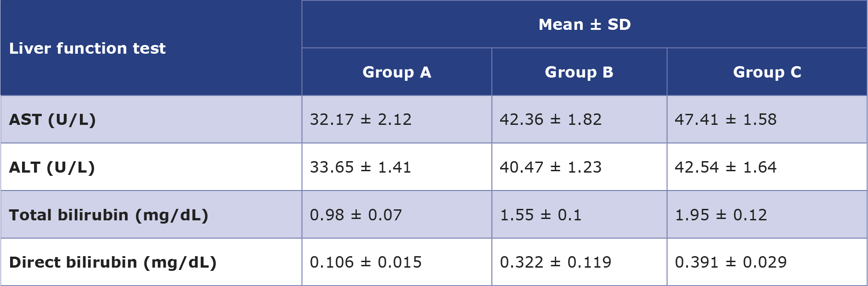The image size is (868, 286).
Task: Click the AST value 47.41 ± 1.58
Action: click(726, 119)
